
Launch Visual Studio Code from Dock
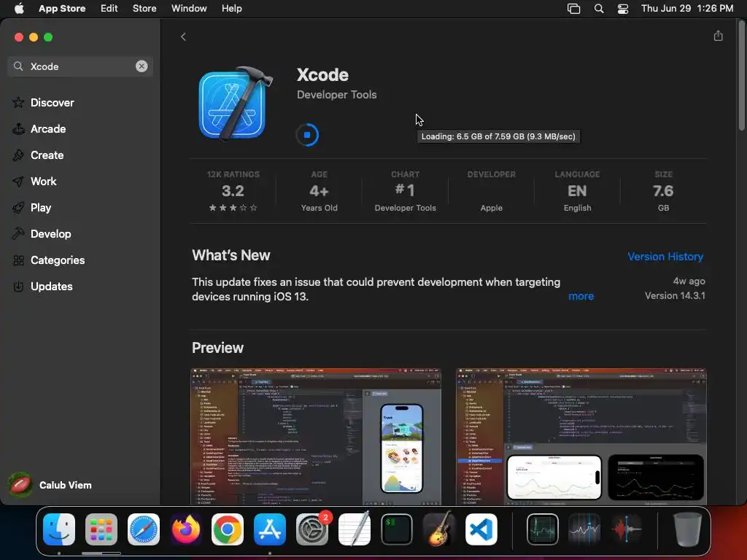[481, 529]
